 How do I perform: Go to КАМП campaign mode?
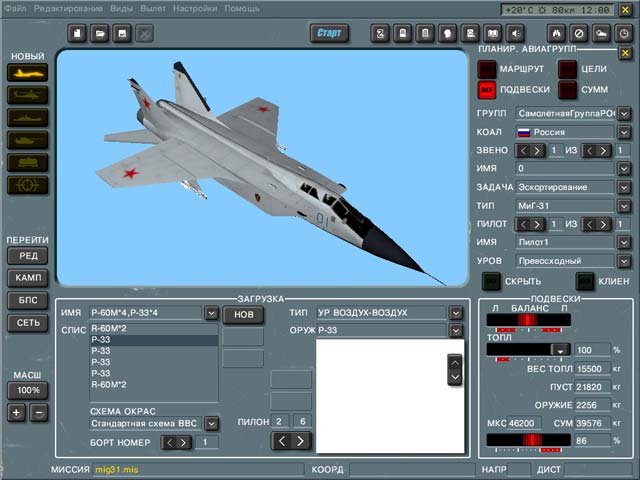tap(28, 278)
